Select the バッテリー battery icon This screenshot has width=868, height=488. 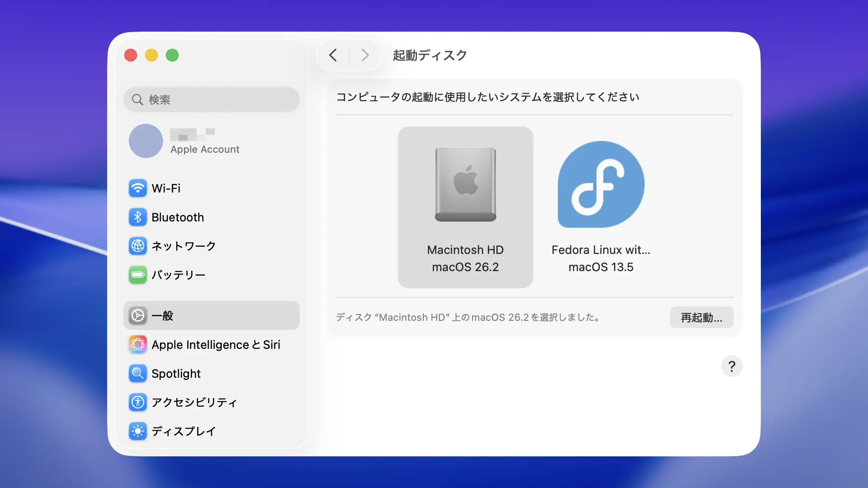pyautogui.click(x=137, y=275)
